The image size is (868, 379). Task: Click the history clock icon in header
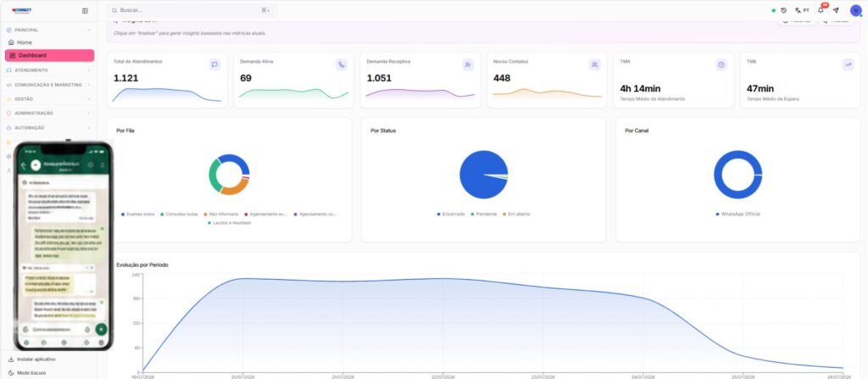[x=784, y=10]
